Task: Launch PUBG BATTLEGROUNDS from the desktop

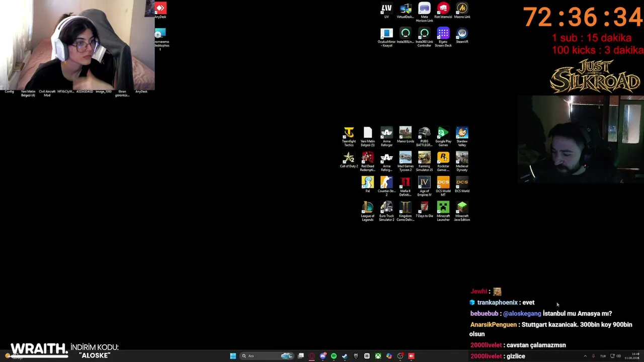Action: click(x=424, y=137)
